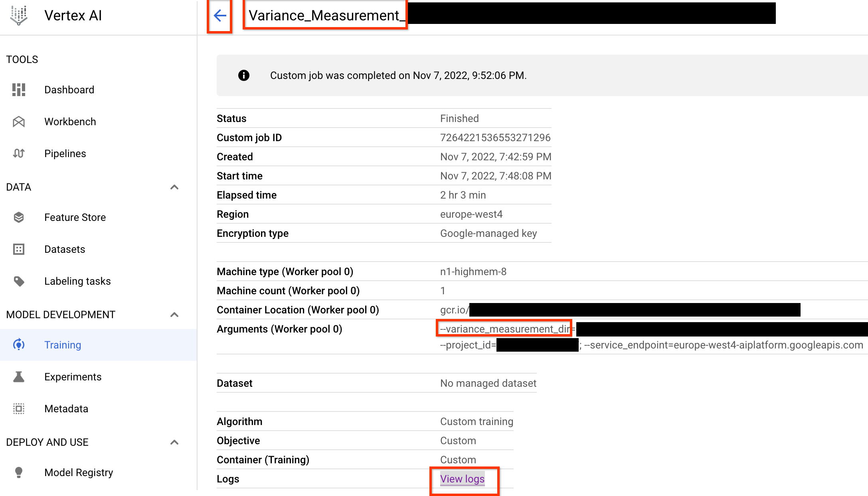Open the Workbench section
This screenshot has height=496, width=868.
(x=70, y=122)
